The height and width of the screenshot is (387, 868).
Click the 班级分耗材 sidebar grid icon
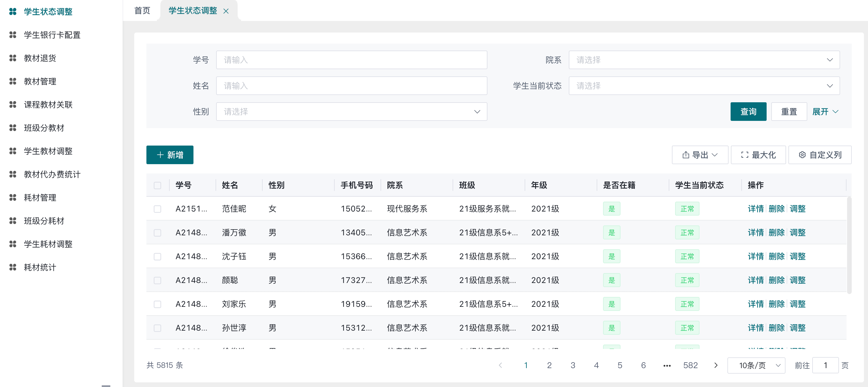(x=13, y=221)
